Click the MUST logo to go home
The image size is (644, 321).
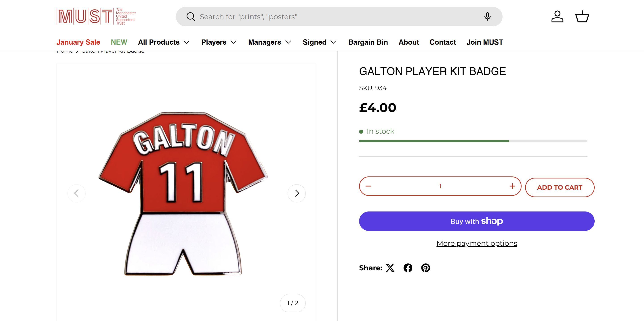(96, 17)
